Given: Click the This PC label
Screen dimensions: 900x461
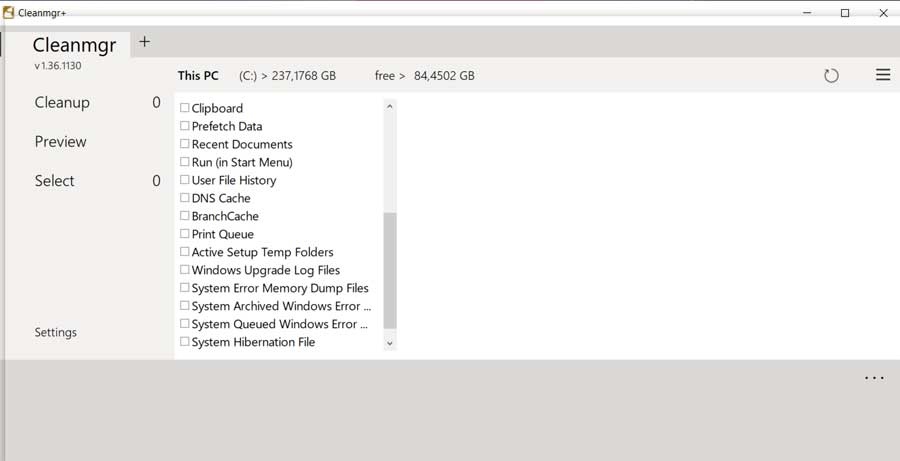Looking at the screenshot, I should [198, 76].
